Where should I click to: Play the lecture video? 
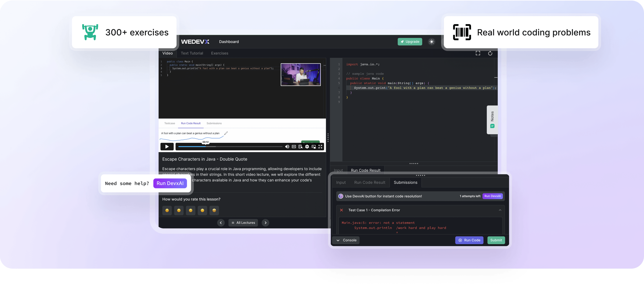click(167, 147)
